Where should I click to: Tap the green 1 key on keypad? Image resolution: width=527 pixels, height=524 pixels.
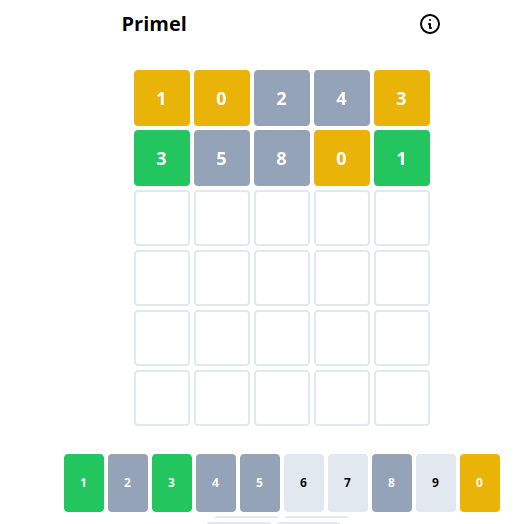click(x=84, y=483)
